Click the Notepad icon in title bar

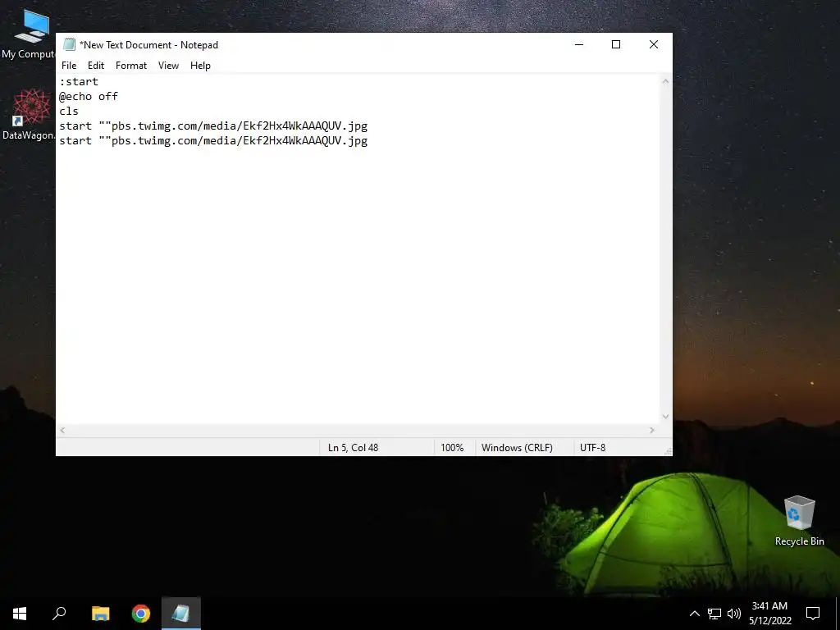pos(69,44)
